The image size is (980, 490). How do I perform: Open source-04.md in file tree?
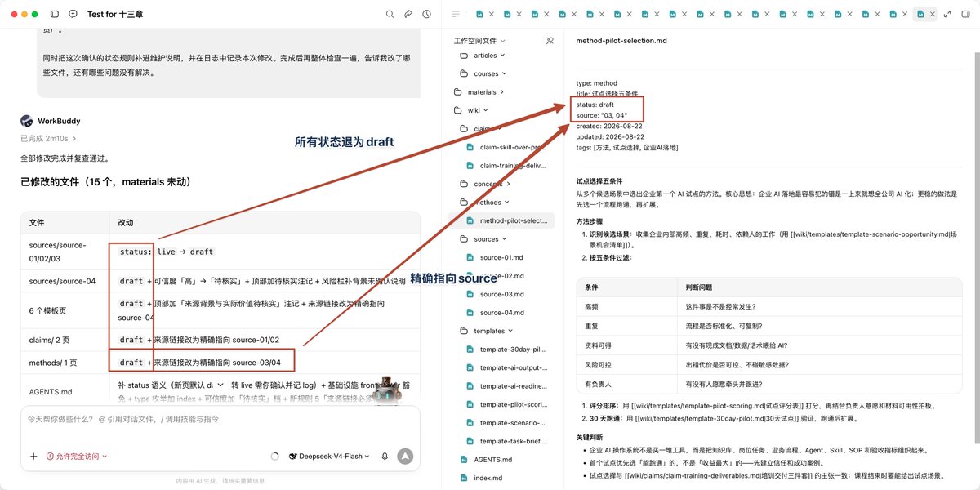pos(494,313)
